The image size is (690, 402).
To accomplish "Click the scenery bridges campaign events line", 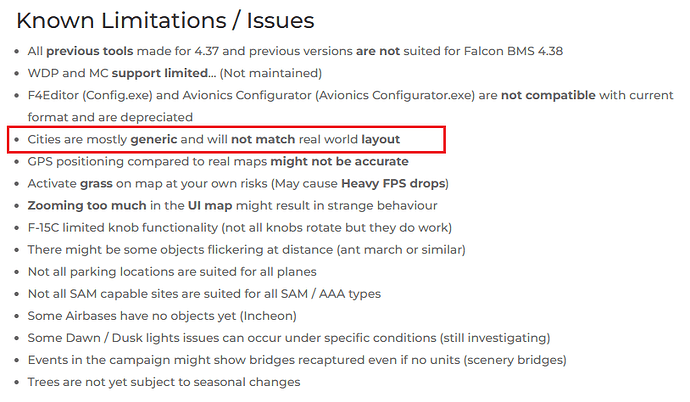I will (x=297, y=360).
